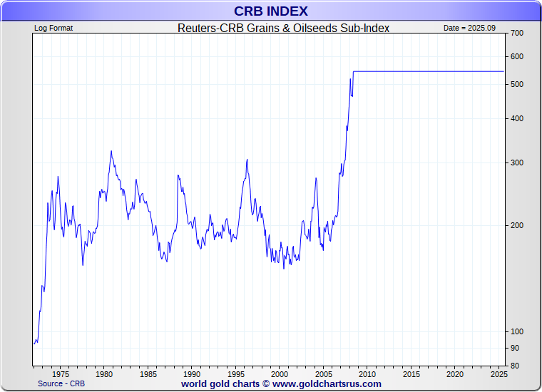
Task: Click the 2010 x-axis label
Action: tap(367, 374)
